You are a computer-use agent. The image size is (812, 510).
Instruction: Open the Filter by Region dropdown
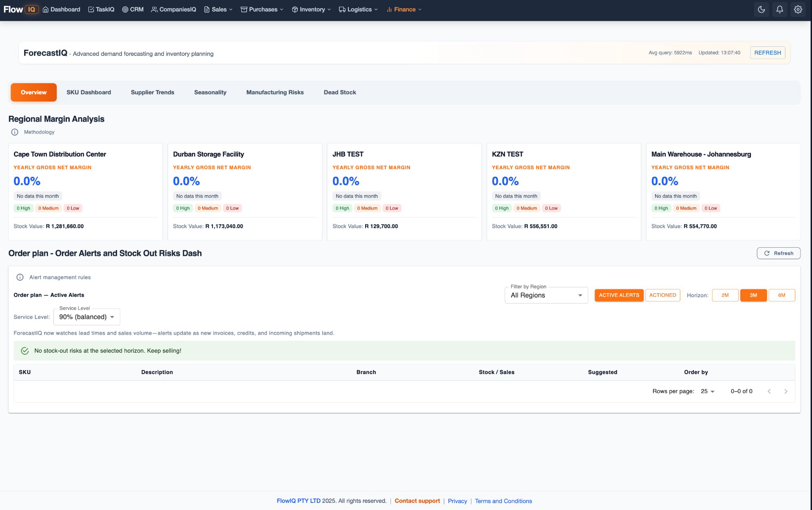(x=546, y=295)
